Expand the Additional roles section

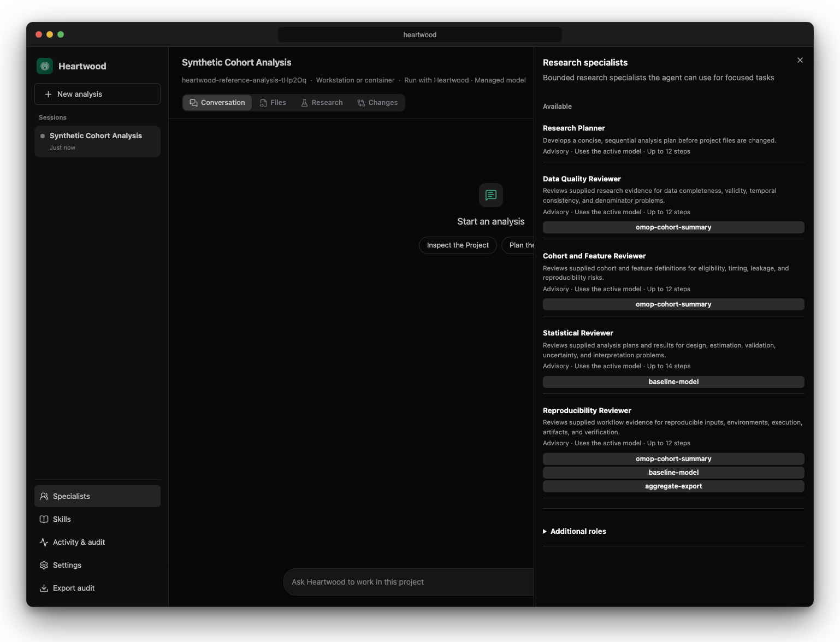pyautogui.click(x=575, y=531)
